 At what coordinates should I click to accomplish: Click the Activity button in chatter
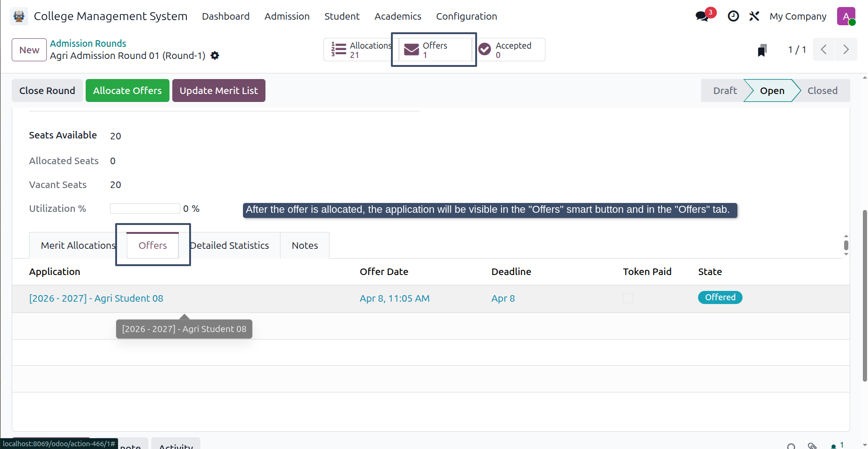tap(176, 444)
